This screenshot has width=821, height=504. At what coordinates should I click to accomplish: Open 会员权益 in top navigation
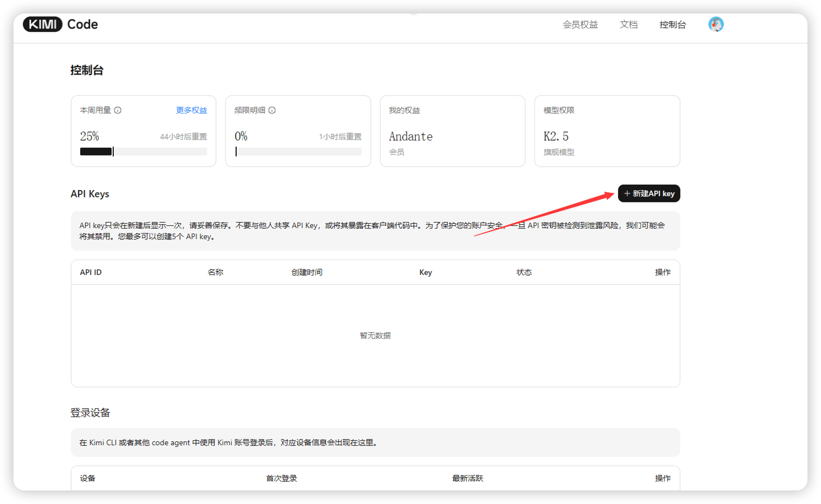pos(580,25)
